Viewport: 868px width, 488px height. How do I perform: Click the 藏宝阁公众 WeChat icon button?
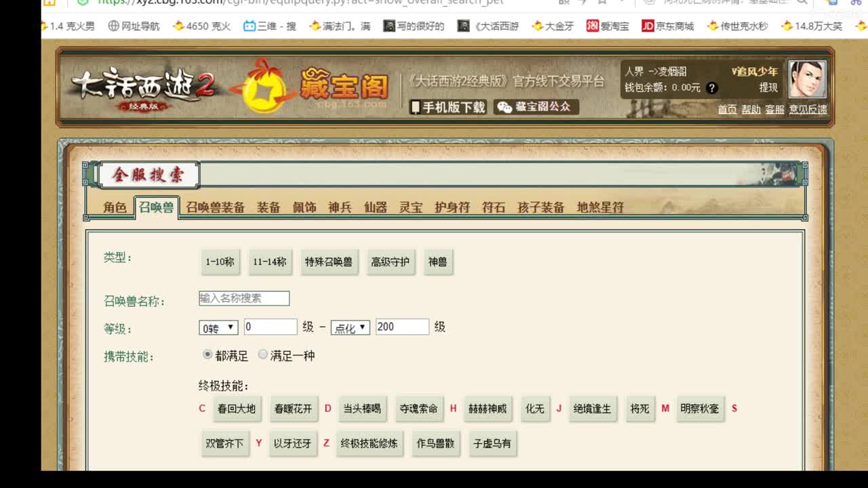(x=536, y=107)
